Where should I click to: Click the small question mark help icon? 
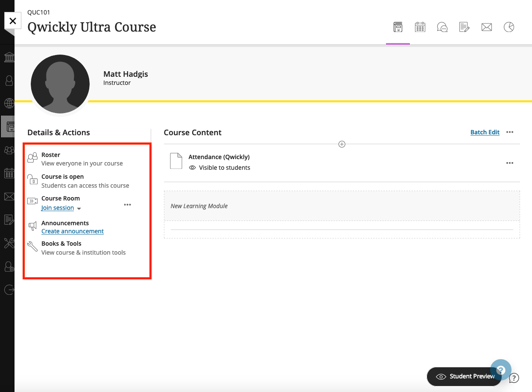[x=514, y=378]
